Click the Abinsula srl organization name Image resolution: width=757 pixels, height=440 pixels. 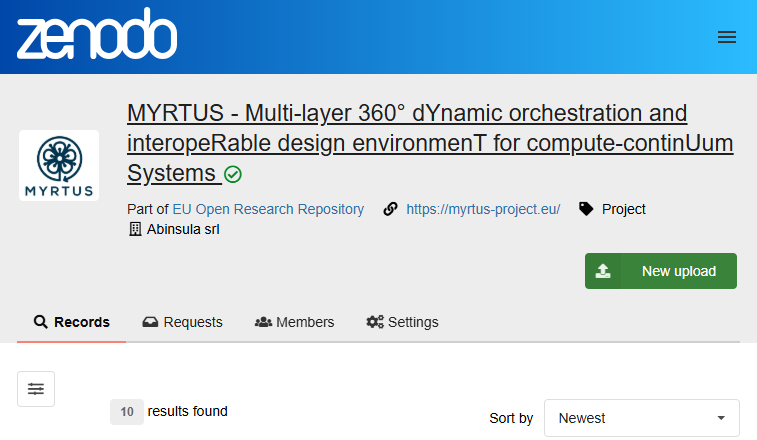tap(183, 230)
